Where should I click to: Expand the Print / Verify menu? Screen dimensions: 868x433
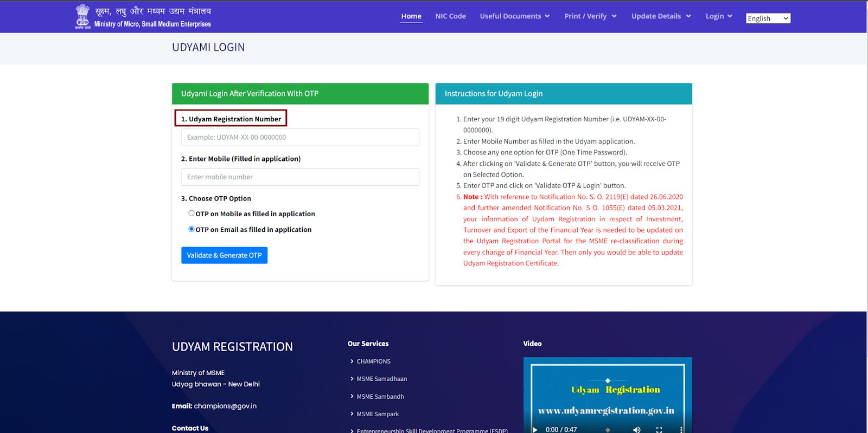590,16
